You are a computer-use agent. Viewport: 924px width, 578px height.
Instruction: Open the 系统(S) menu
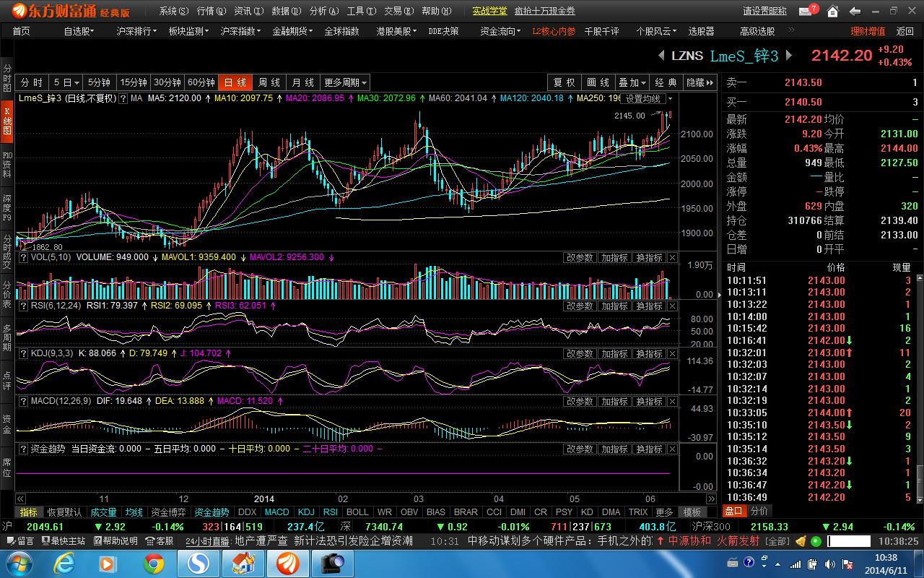click(x=174, y=12)
